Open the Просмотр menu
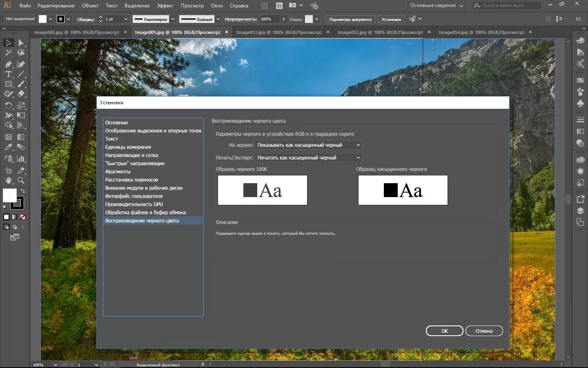 [x=192, y=6]
